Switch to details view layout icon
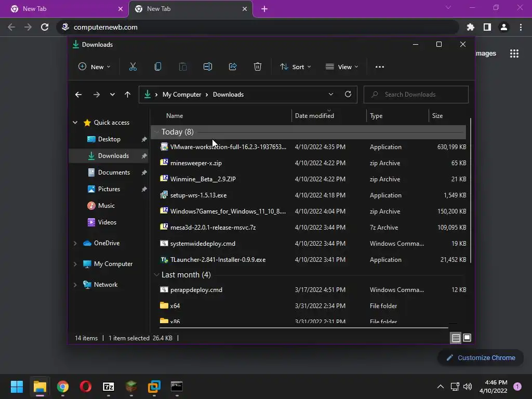The image size is (532, 399). (x=456, y=338)
